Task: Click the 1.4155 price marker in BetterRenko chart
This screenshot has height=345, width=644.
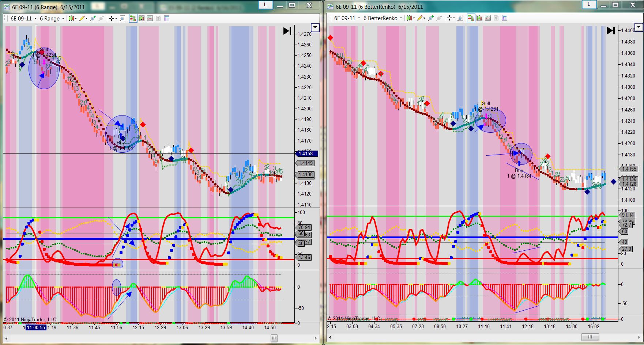Action: pos(629,169)
